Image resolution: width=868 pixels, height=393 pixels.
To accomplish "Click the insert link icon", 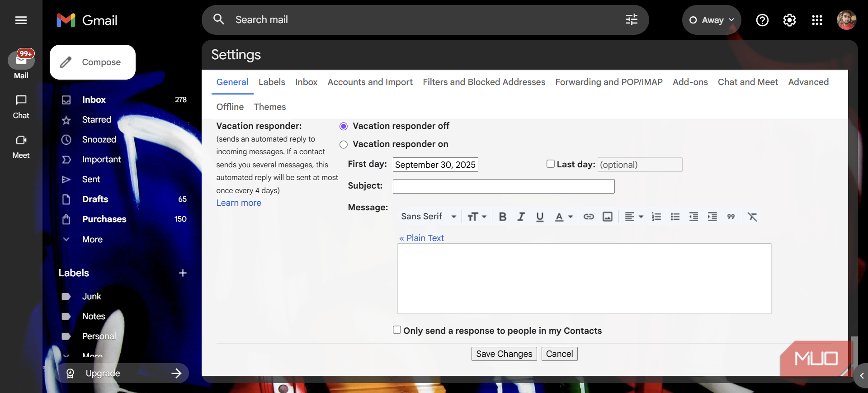I will pos(589,217).
